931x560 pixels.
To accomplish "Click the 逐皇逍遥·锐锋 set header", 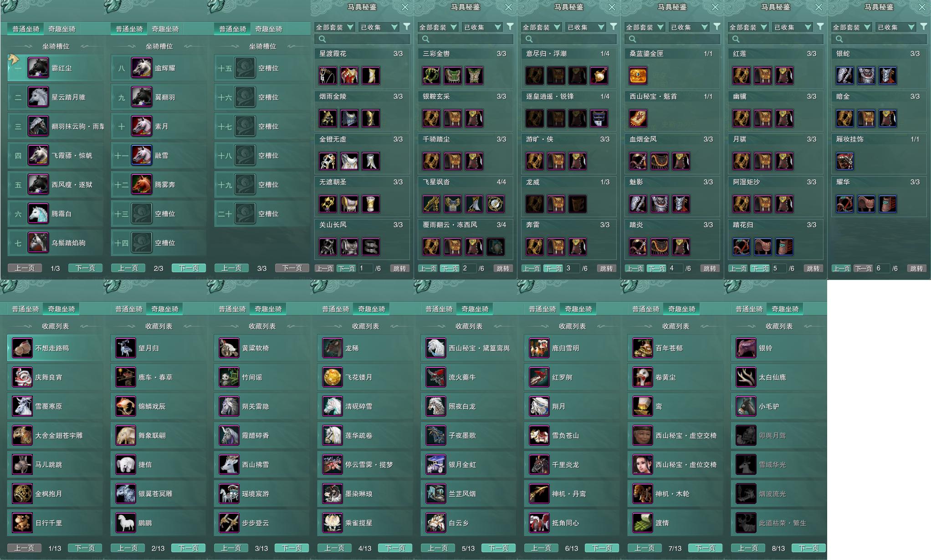I will tap(568, 97).
